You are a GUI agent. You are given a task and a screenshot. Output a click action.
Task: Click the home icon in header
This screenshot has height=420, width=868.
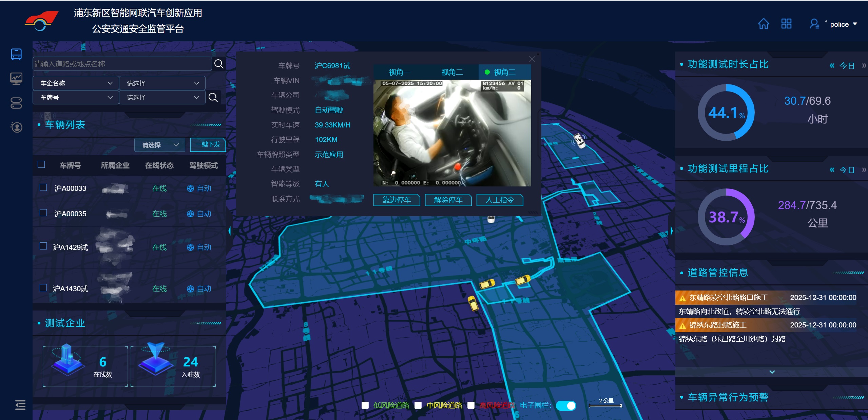pos(763,24)
